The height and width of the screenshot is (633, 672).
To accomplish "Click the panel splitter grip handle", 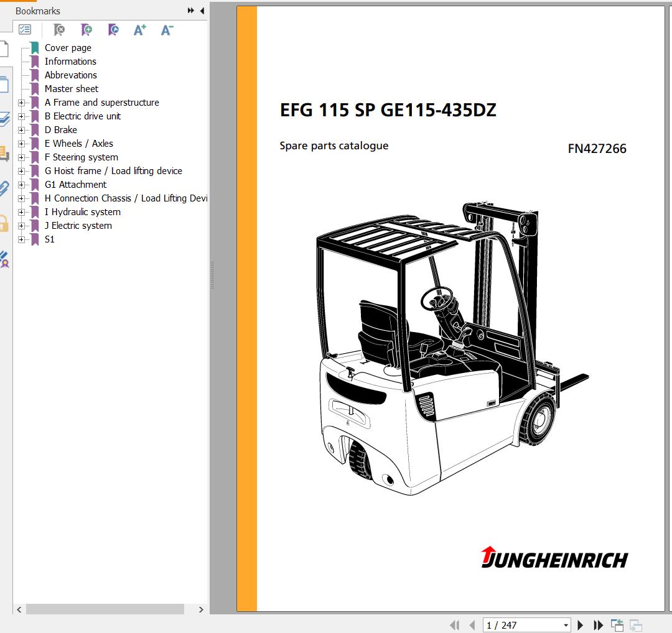I will click(x=212, y=275).
